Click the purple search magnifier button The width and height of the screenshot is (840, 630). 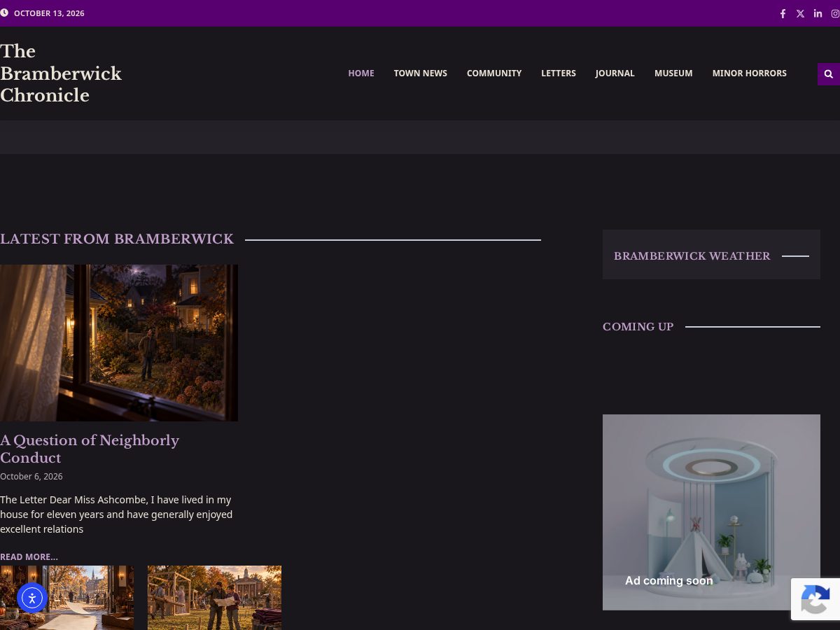coord(829,73)
